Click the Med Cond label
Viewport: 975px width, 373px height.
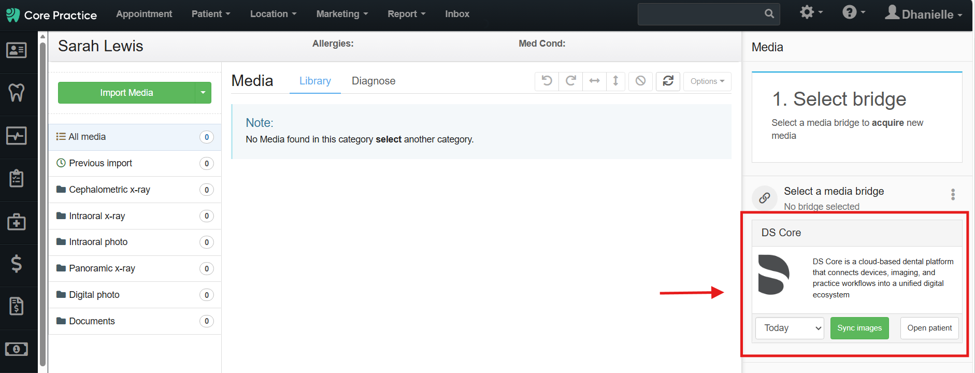pos(542,44)
